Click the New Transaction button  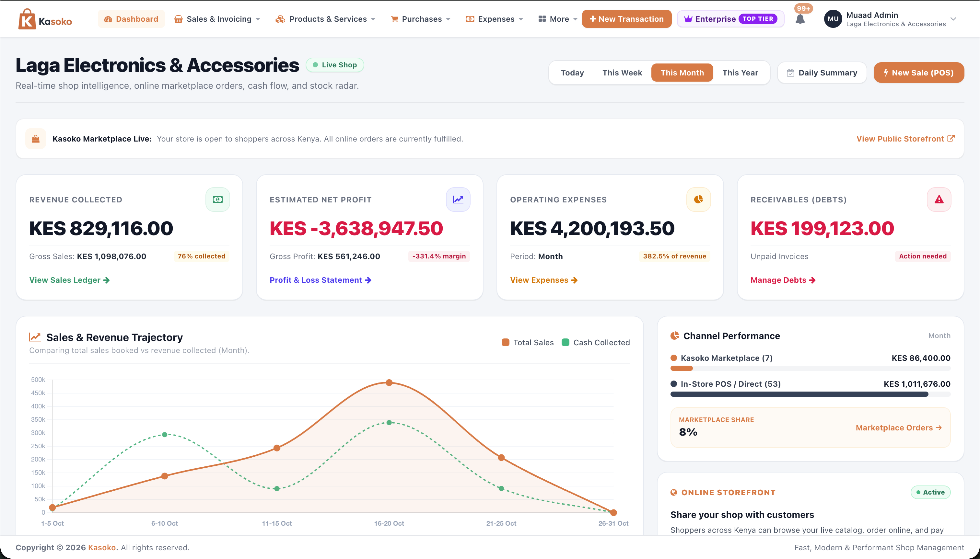click(x=626, y=19)
